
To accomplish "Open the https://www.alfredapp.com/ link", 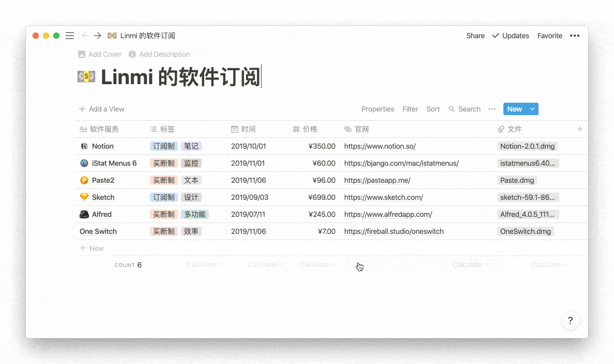I will [x=388, y=214].
